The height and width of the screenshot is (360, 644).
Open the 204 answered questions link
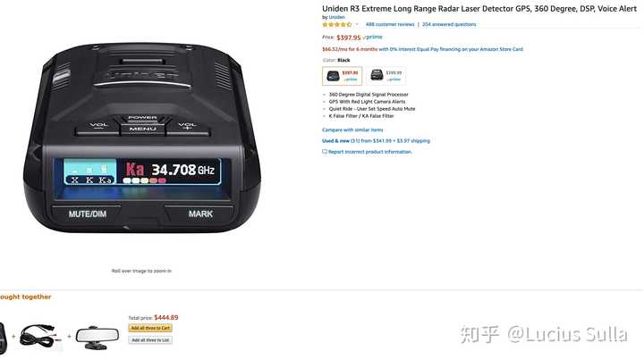449,25
